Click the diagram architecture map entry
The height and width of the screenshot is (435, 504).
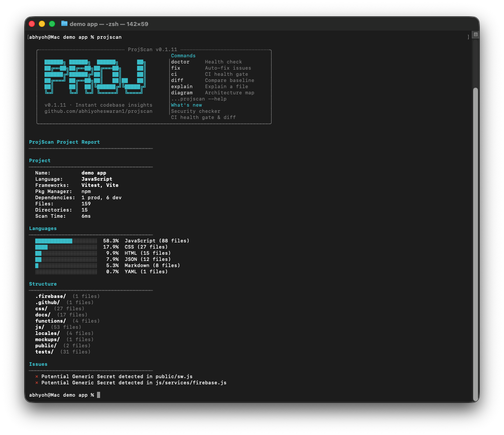[x=182, y=93]
